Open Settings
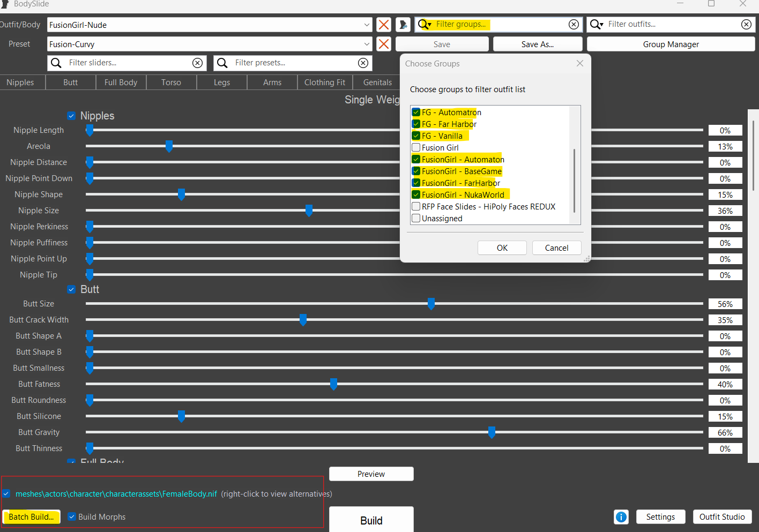The width and height of the screenshot is (759, 532). [x=660, y=517]
